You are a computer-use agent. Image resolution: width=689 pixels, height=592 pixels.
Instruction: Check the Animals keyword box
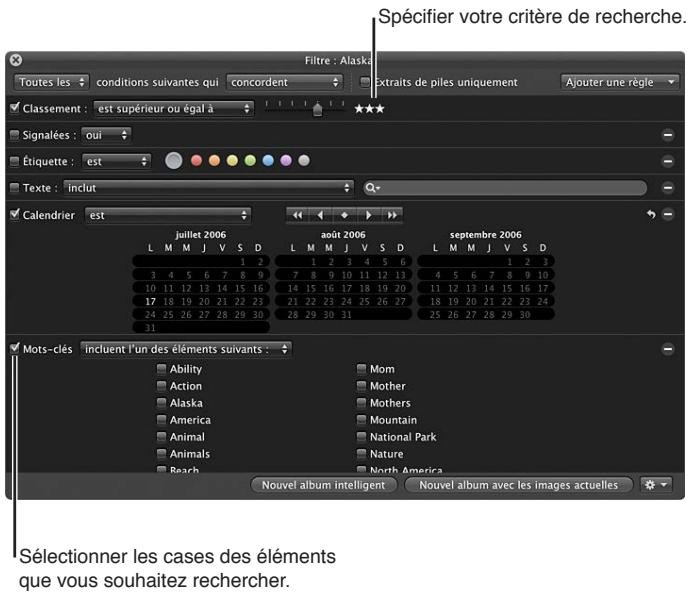pyautogui.click(x=161, y=454)
